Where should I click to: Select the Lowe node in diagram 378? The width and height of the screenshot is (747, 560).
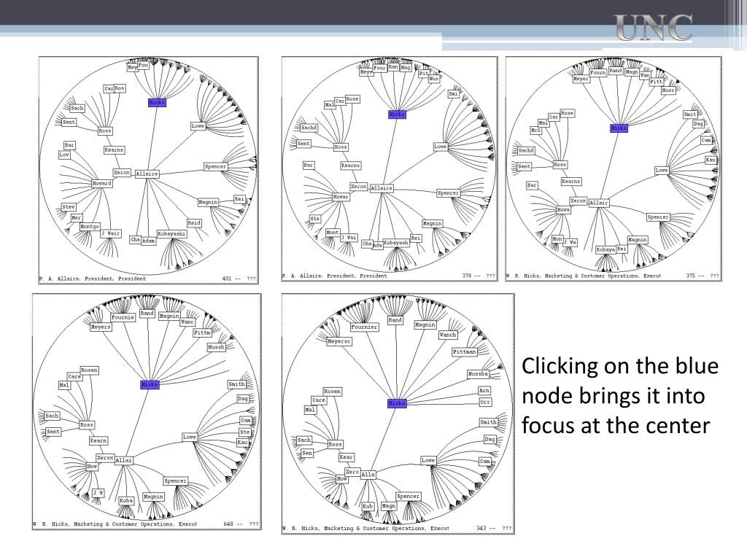click(440, 147)
